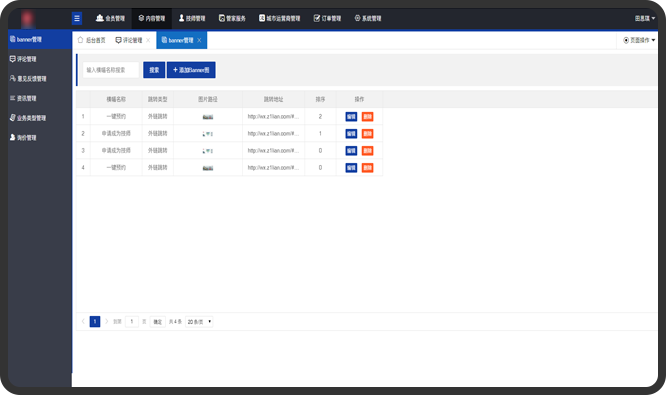666x395 pixels.
Task: Edit row 2 banner 申请成为技师
Action: 351,133
